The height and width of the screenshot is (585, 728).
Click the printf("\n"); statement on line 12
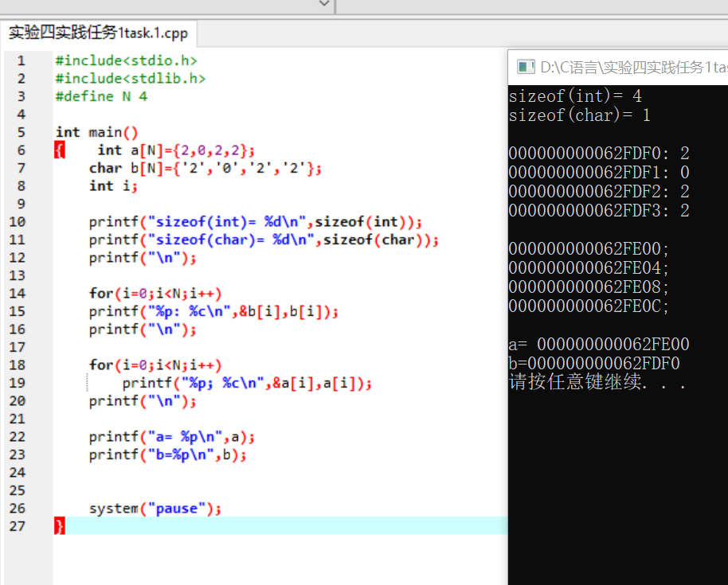click(143, 257)
